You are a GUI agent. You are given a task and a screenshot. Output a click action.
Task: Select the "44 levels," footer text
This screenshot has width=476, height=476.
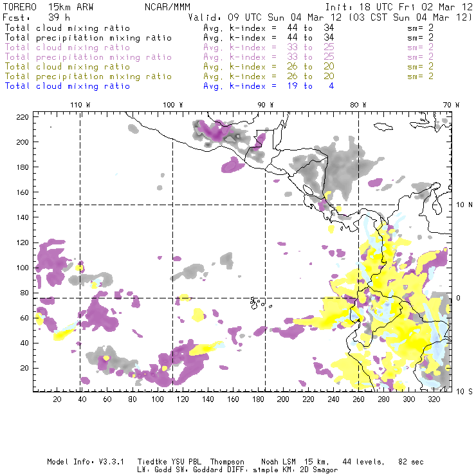363,462
